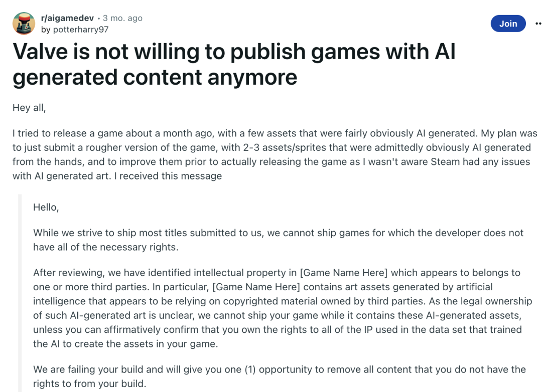Click the paragraph beginning 'I tried to release'

[275, 155]
